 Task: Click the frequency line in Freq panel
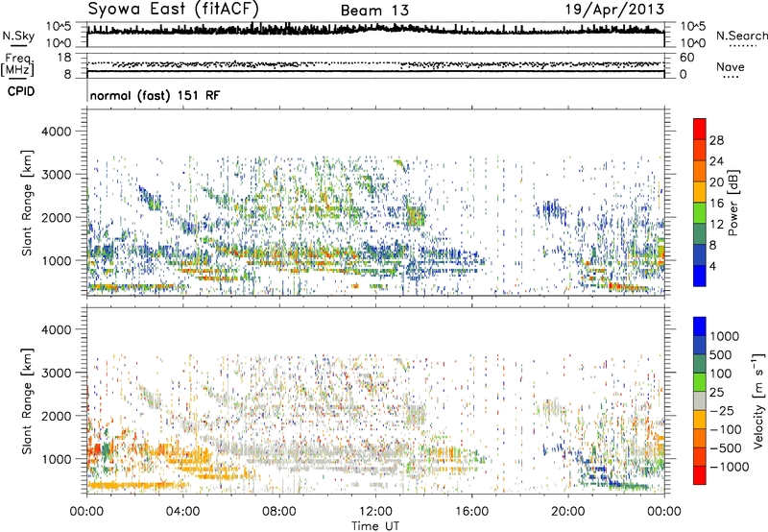375,71
